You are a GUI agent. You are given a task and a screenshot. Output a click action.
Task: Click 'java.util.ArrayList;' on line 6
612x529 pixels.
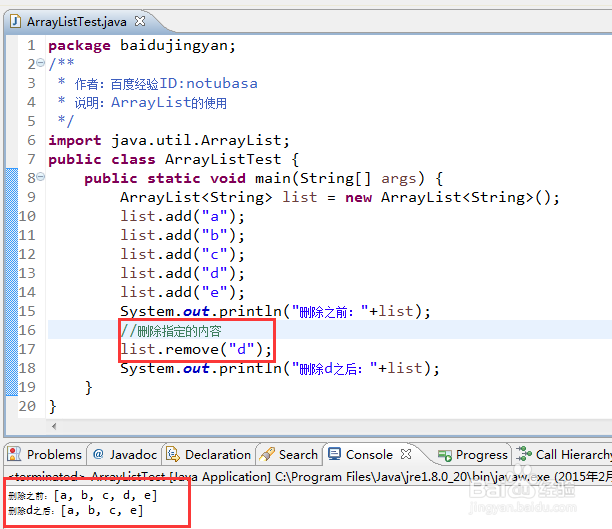point(200,141)
